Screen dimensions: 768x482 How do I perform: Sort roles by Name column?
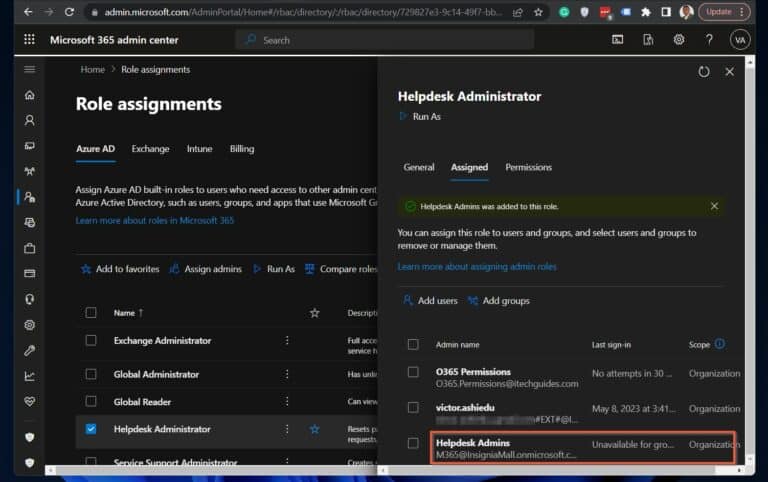click(128, 313)
